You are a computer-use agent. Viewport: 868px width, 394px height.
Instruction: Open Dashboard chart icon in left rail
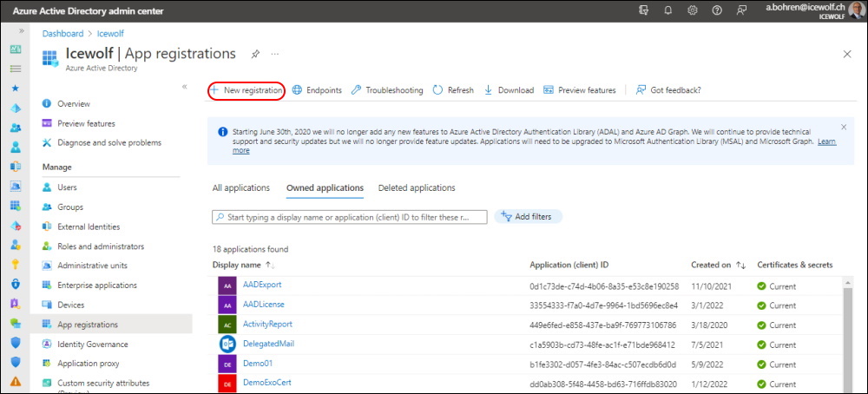[x=16, y=49]
